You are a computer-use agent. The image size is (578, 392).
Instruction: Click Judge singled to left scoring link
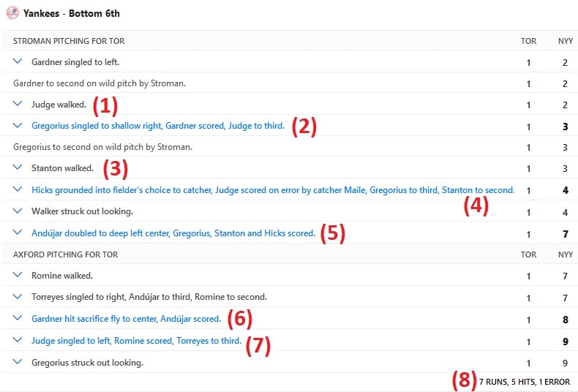[136, 341]
